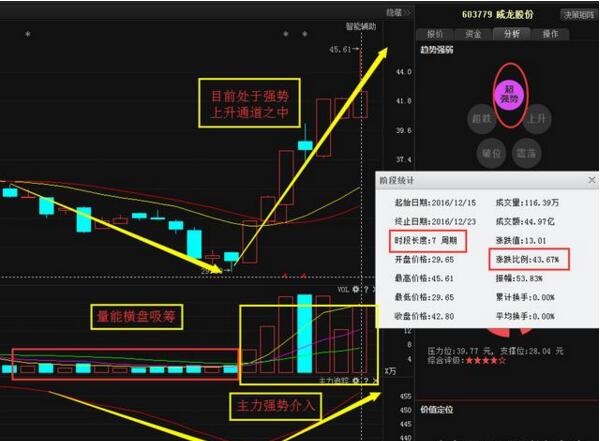This screenshot has height=441, width=600.
Task: Switch to the 操作 tab
Action: pos(550,34)
